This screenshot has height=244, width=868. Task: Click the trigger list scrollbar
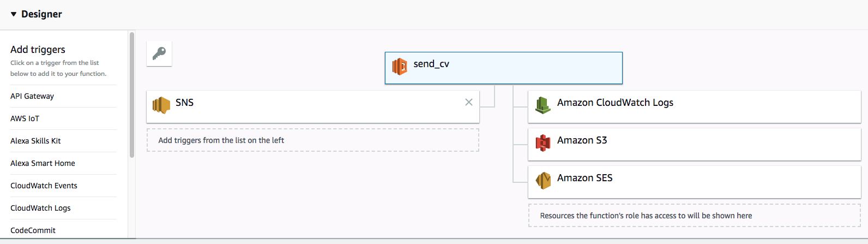click(x=132, y=96)
